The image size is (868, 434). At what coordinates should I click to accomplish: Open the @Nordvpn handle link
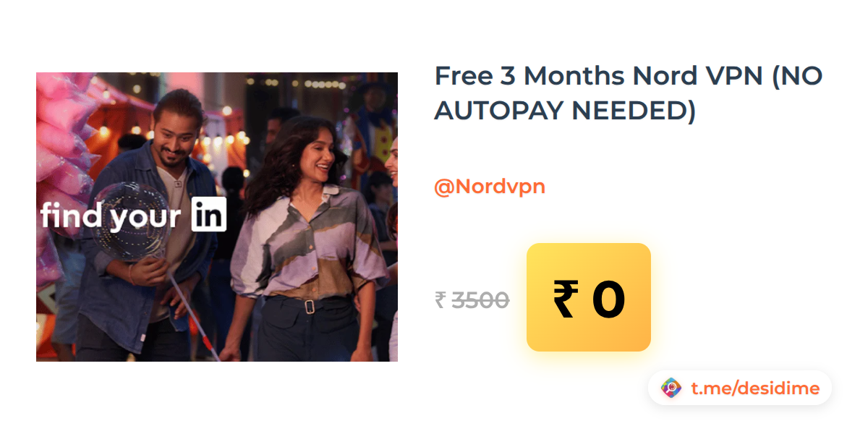tap(489, 187)
